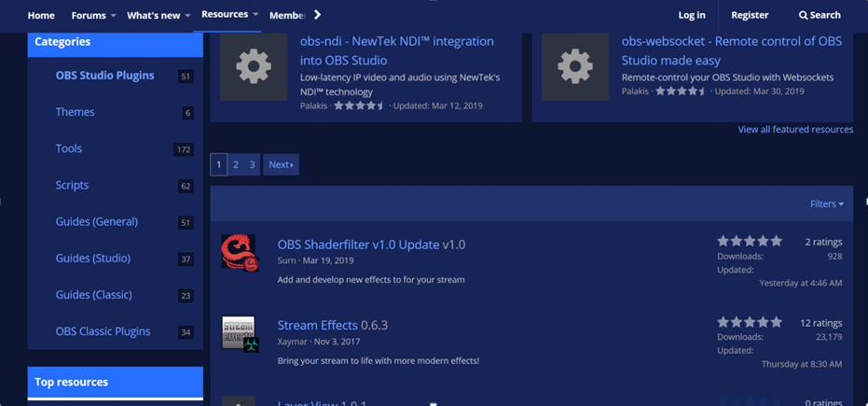
Task: Open the Scripts category
Action: click(x=72, y=185)
